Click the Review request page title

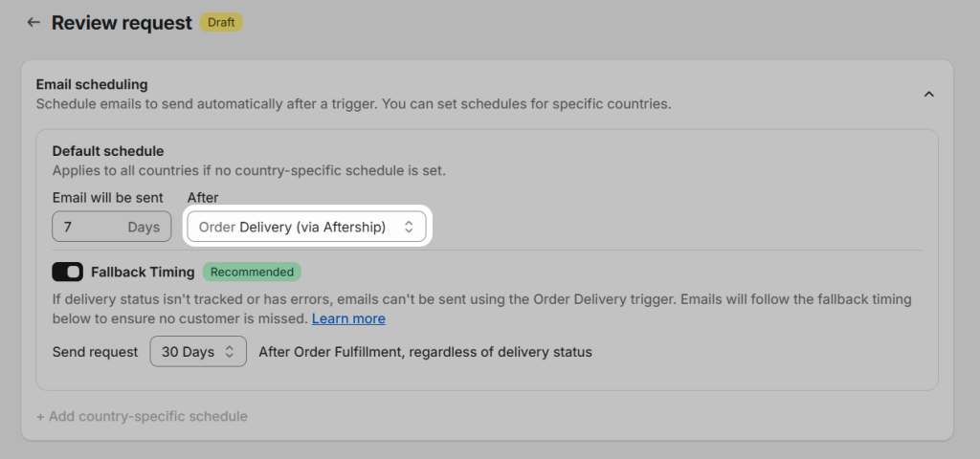tap(122, 22)
